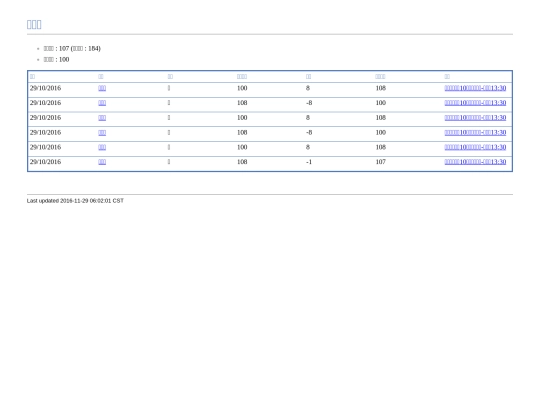Click the starting value 108 in the last row
This screenshot has width=540, height=405.
242,162
